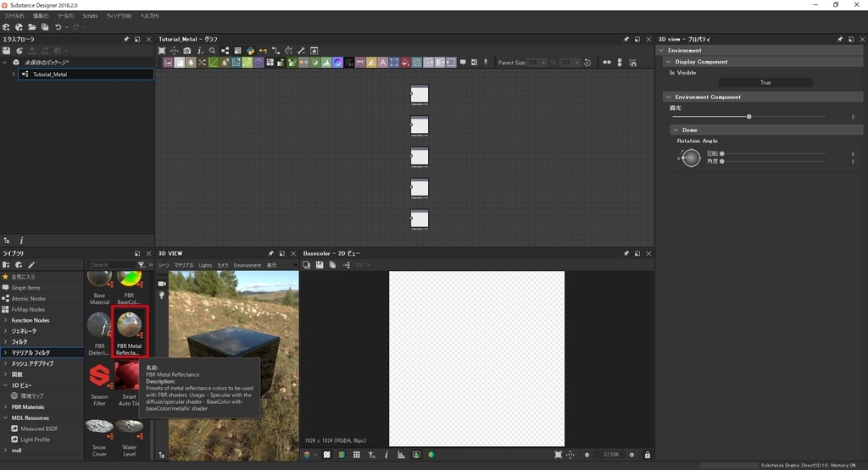
Task: Click the wrench tools icon in graph toolbar
Action: (x=301, y=51)
